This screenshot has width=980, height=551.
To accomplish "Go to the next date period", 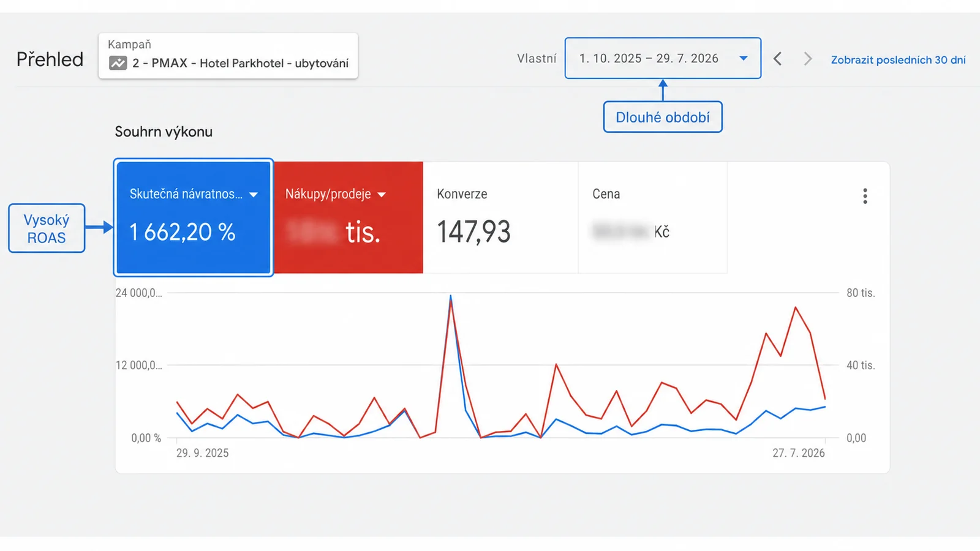I will coord(808,59).
